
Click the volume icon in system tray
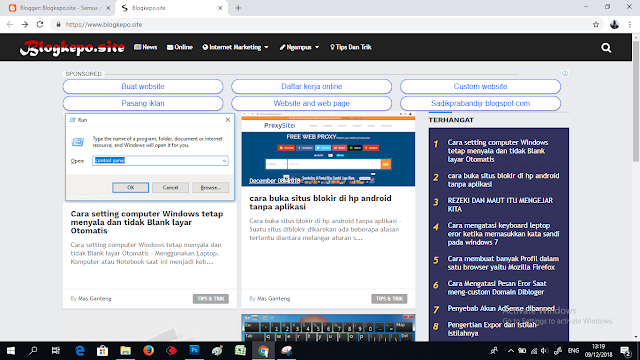[544, 351]
